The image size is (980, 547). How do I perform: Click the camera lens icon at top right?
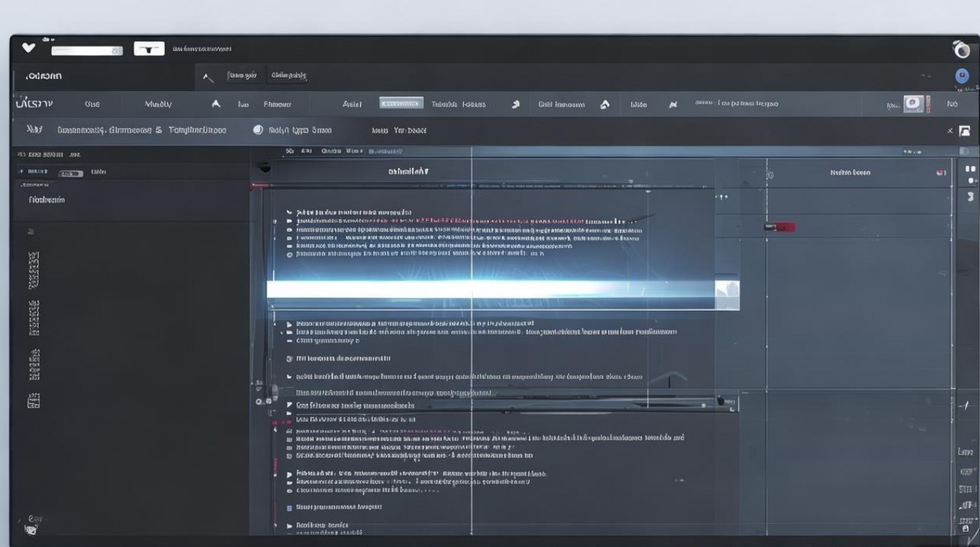961,50
